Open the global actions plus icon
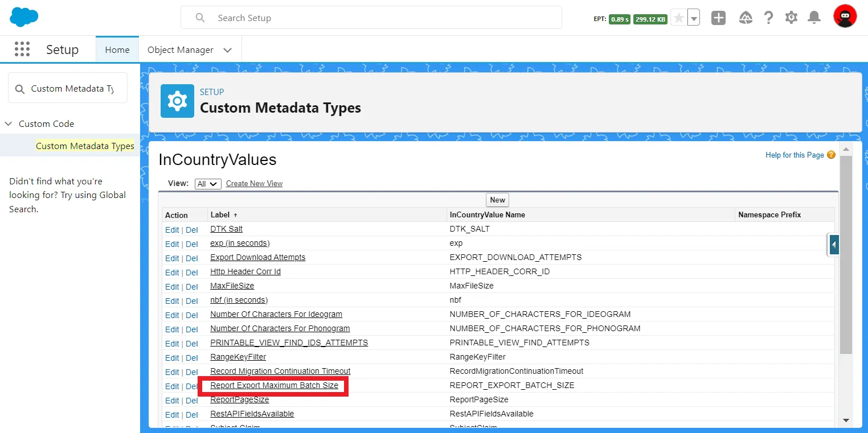The width and height of the screenshot is (868, 433). [718, 18]
